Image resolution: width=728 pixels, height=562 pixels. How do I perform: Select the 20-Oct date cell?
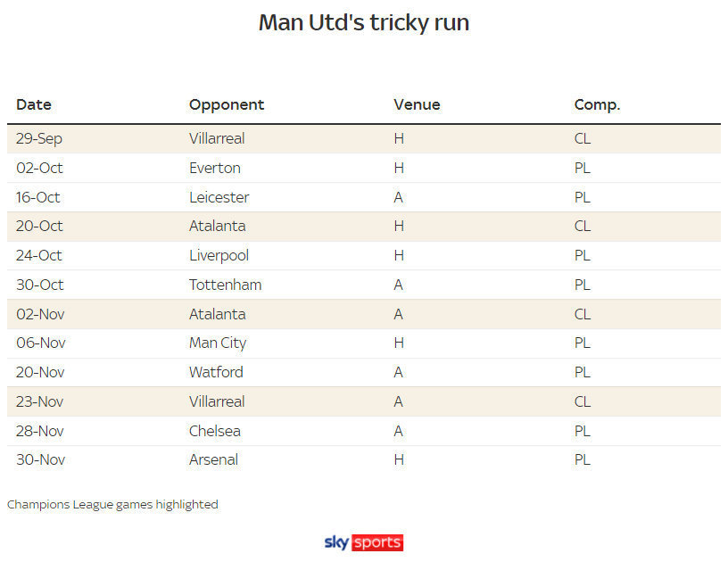tap(39, 226)
